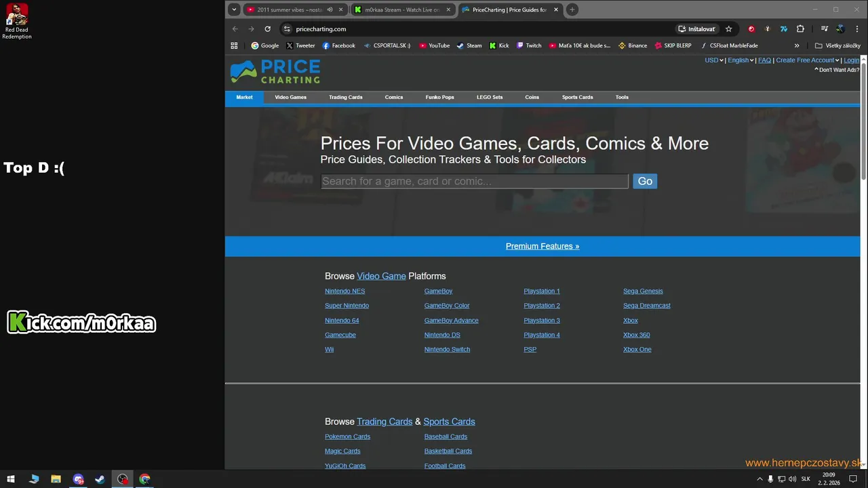Select the Market menu tab
Image resolution: width=868 pixels, height=488 pixels.
[244, 98]
